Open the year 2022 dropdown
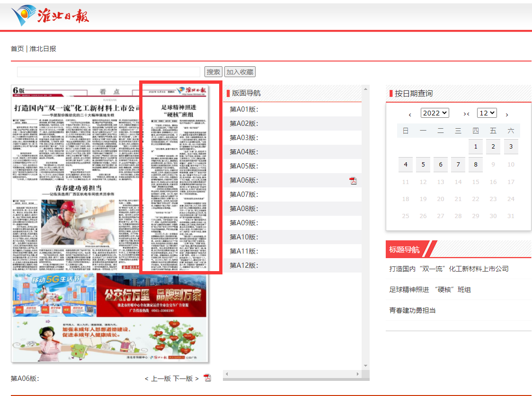This screenshot has height=396, width=532. click(x=434, y=113)
